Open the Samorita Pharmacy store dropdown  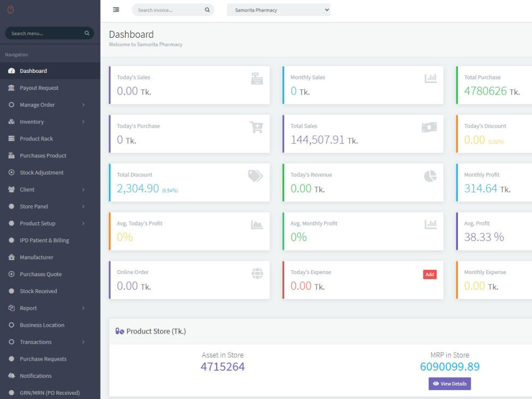tap(279, 10)
